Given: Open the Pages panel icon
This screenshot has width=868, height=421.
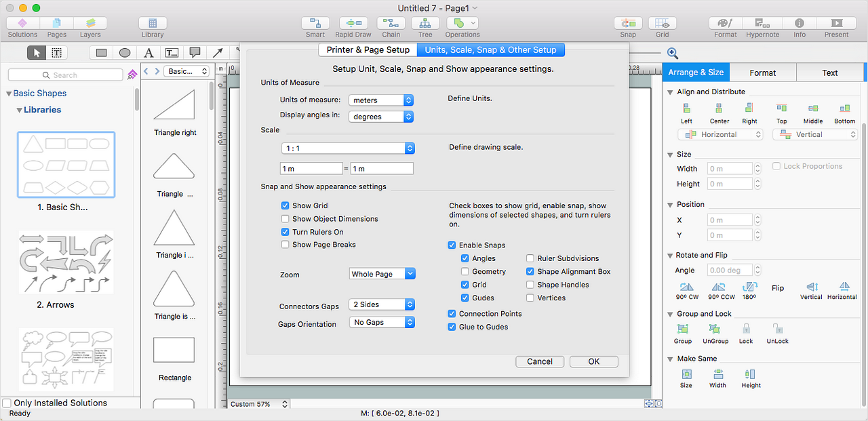Looking at the screenshot, I should tap(57, 23).
